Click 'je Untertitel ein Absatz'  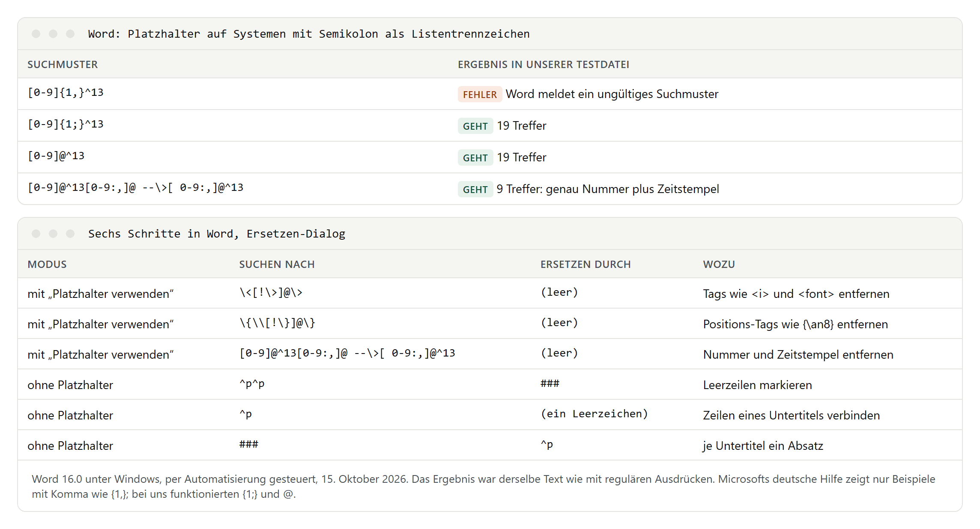[x=762, y=446]
